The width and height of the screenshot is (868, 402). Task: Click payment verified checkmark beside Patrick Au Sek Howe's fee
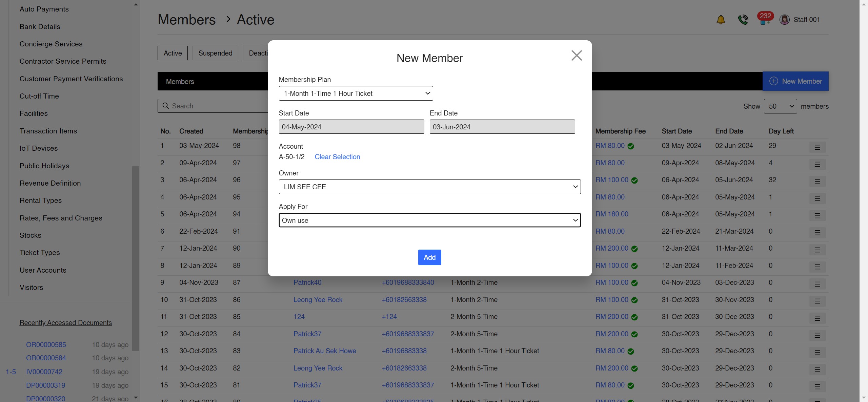click(x=631, y=352)
